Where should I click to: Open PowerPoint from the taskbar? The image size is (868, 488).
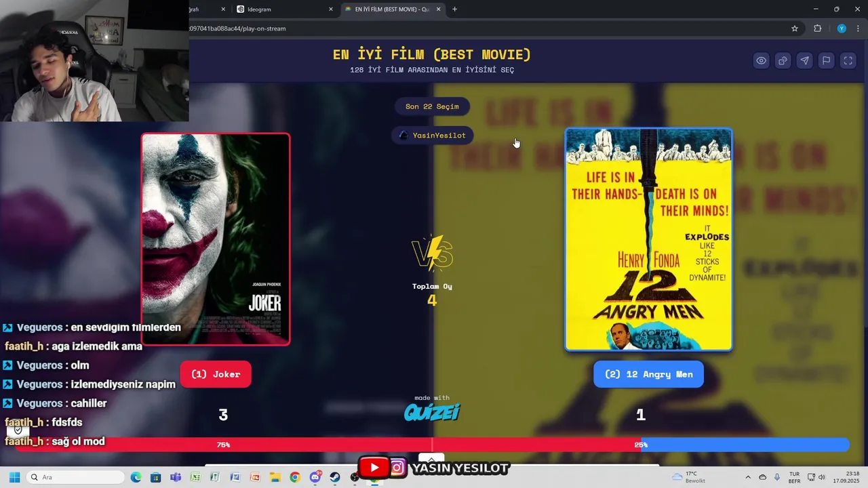coord(255,477)
